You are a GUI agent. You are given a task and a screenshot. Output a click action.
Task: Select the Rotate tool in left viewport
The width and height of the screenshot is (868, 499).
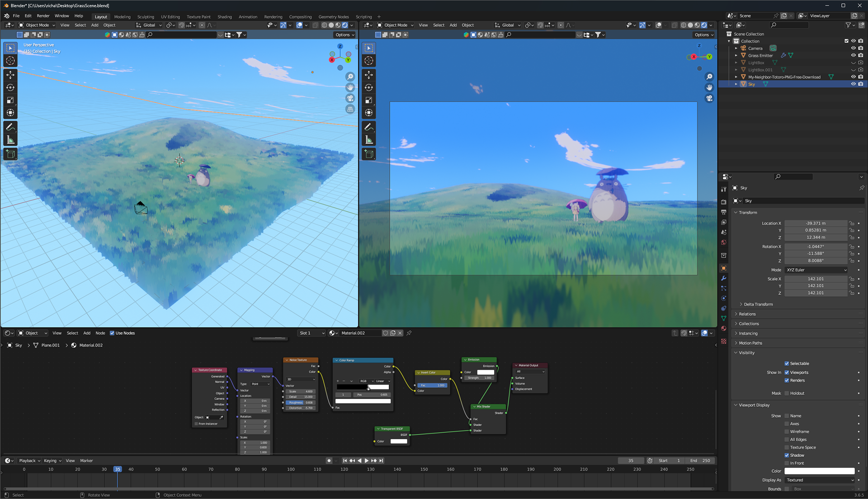pyautogui.click(x=10, y=87)
